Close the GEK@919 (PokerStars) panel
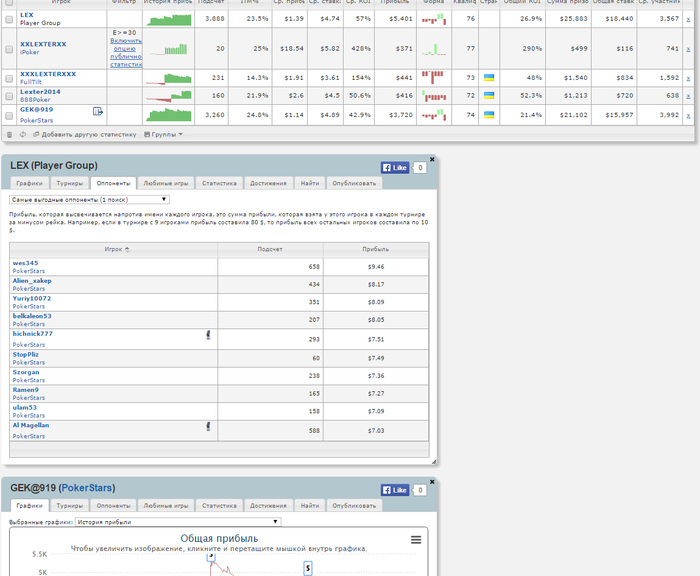 [x=432, y=482]
